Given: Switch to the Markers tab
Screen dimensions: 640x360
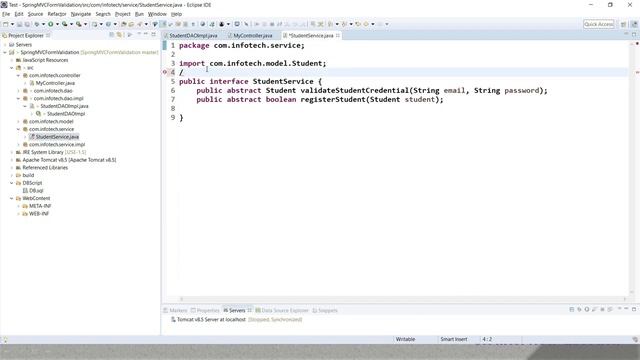Looking at the screenshot, I should (x=175, y=310).
